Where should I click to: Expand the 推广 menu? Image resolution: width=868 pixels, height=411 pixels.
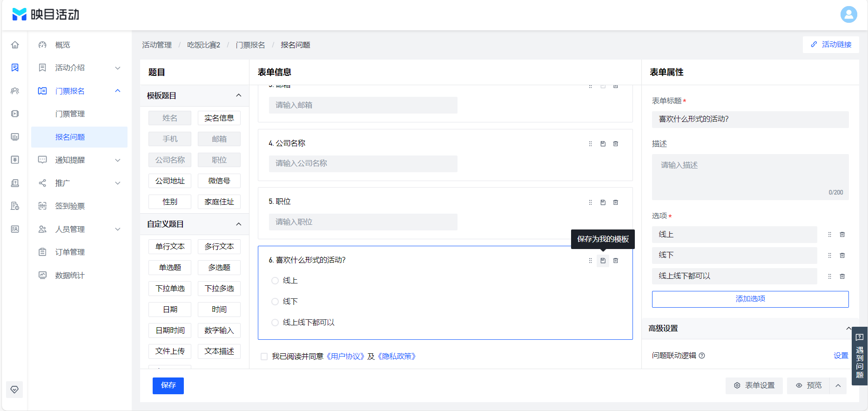click(118, 183)
